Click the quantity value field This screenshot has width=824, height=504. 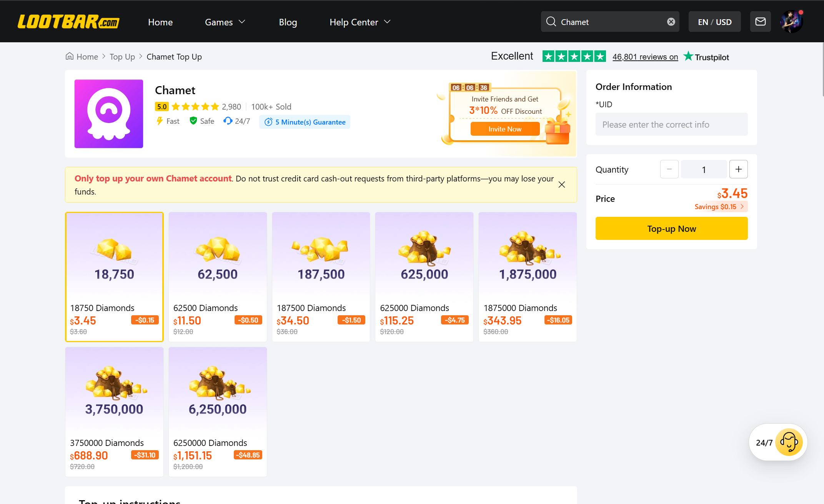point(704,169)
